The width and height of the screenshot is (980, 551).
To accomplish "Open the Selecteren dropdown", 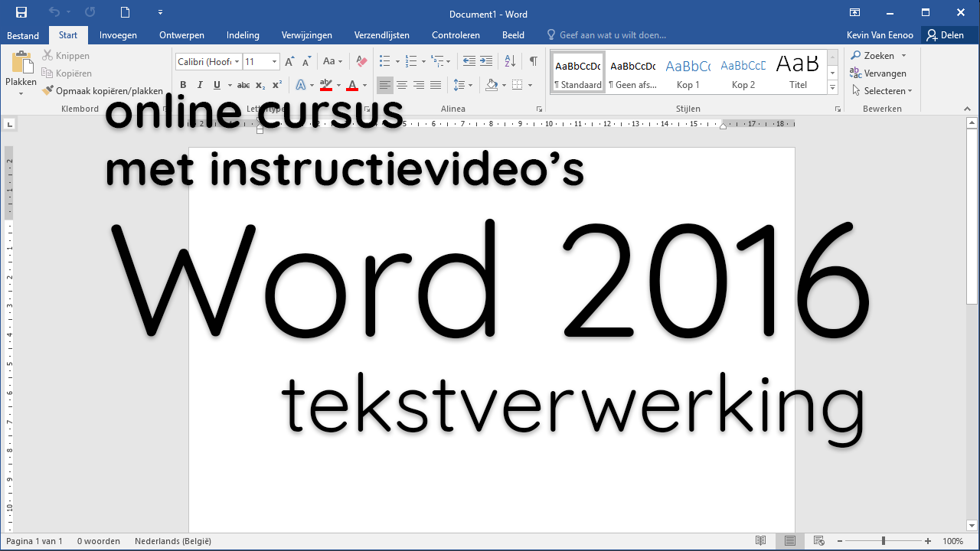I will 881,91.
